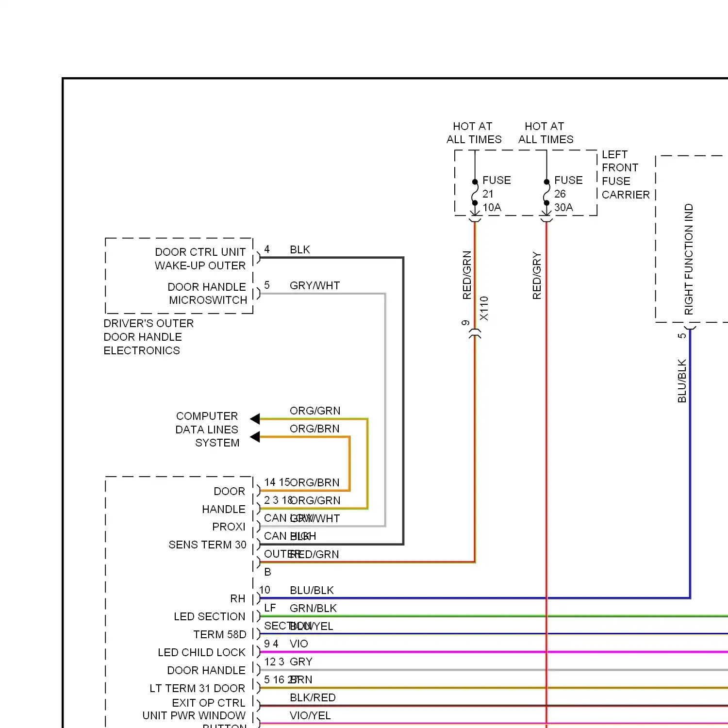Image resolution: width=728 pixels, height=728 pixels.
Task: Select the "EXIT OP CTRL" label
Action: coord(209,703)
